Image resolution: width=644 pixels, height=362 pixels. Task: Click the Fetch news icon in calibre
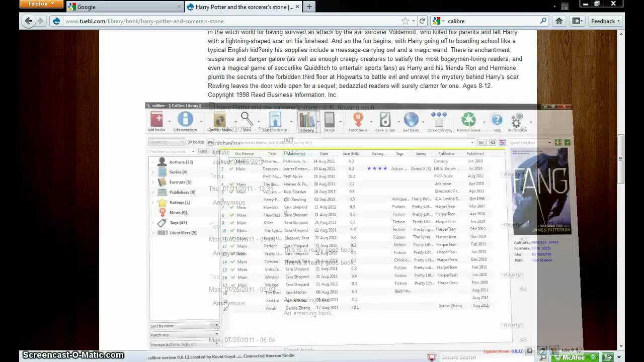[x=358, y=119]
